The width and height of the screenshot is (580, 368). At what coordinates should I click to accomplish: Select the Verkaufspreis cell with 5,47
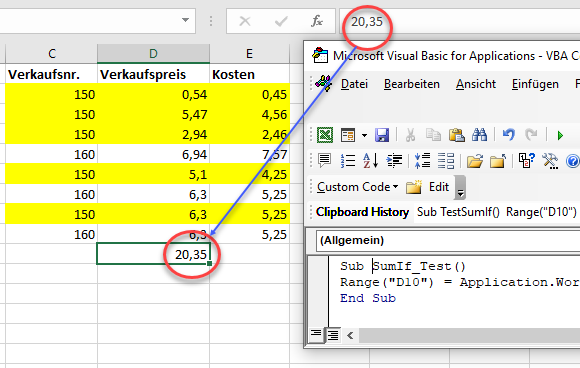(154, 114)
